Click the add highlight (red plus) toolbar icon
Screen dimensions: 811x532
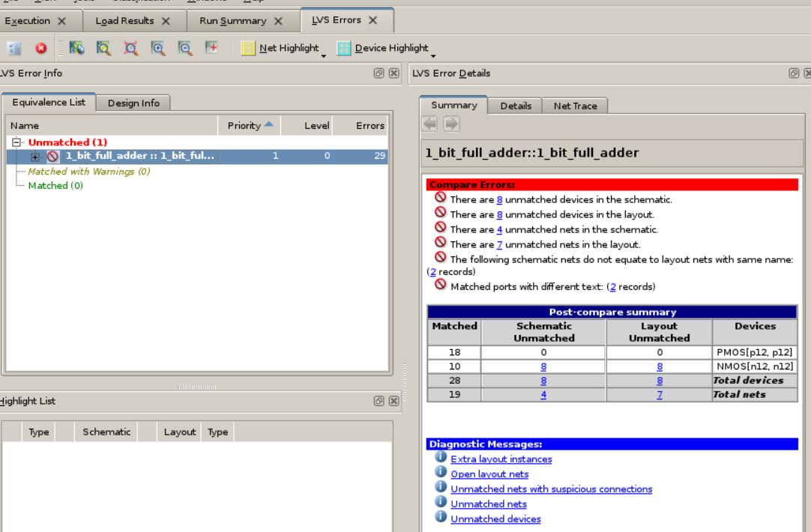pos(211,47)
